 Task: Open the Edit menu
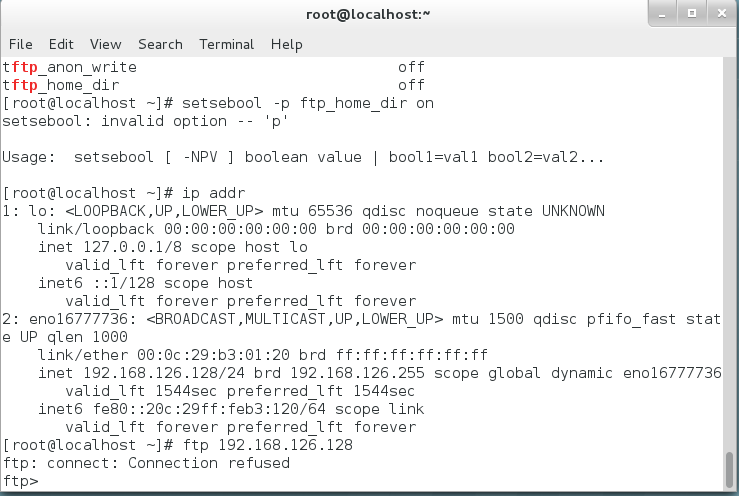click(61, 44)
